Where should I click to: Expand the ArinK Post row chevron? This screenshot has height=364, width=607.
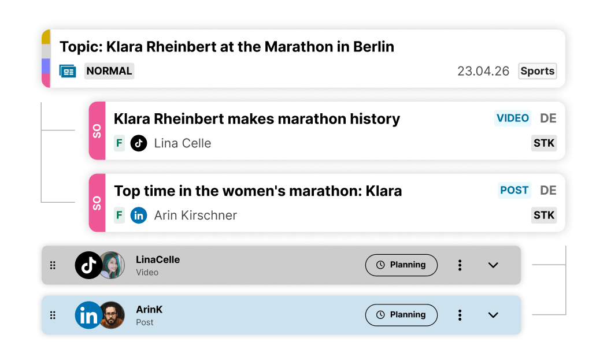[493, 315]
